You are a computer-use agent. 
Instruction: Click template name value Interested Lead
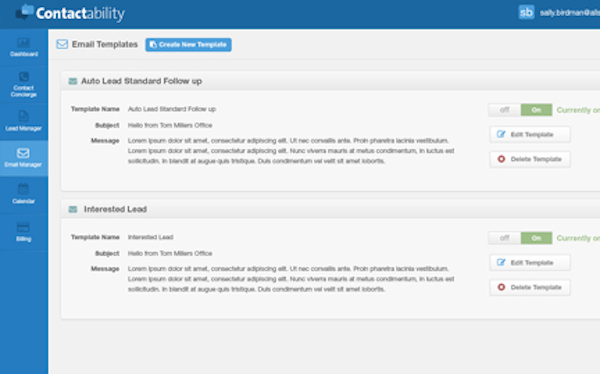(150, 237)
